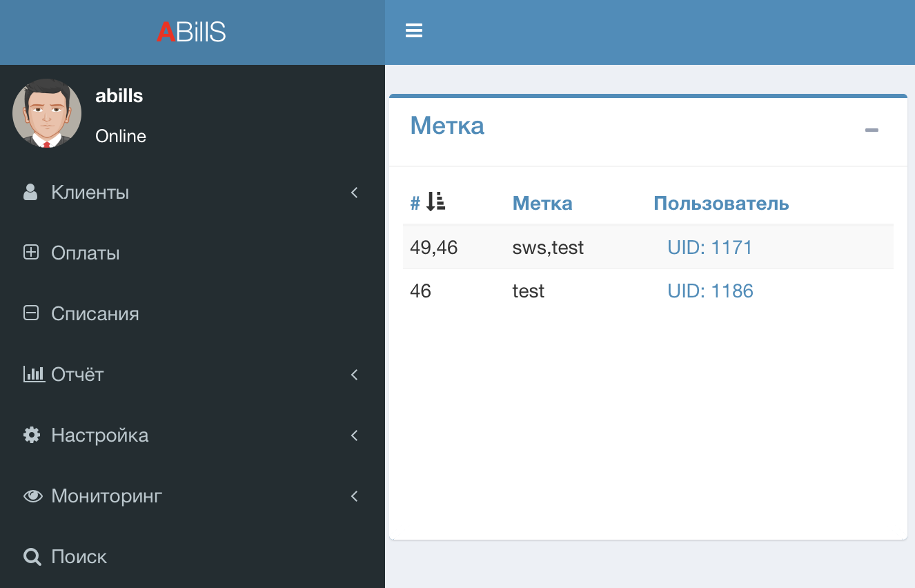
Task: Expand the Мониторинг submenu chevron
Action: 355,496
